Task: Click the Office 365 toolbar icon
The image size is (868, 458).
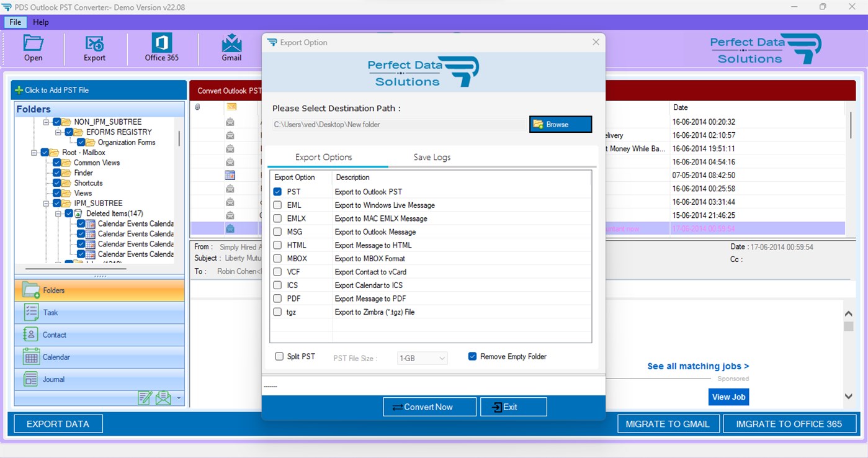Action: (161, 48)
